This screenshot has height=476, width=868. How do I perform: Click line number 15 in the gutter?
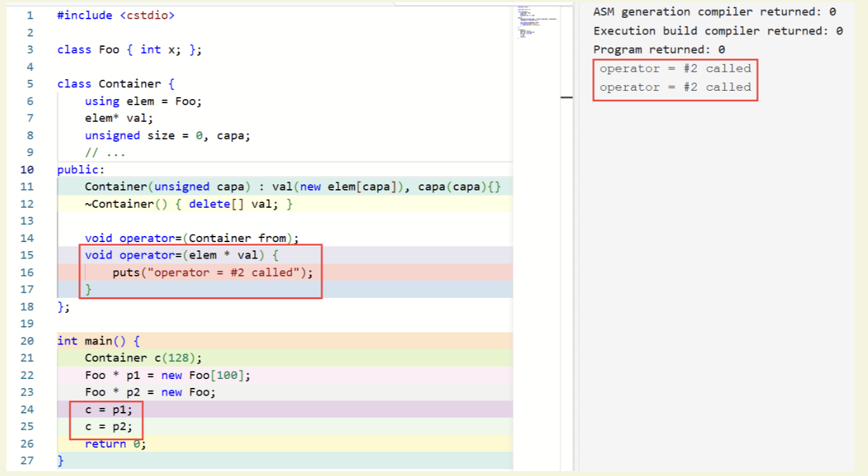point(27,255)
